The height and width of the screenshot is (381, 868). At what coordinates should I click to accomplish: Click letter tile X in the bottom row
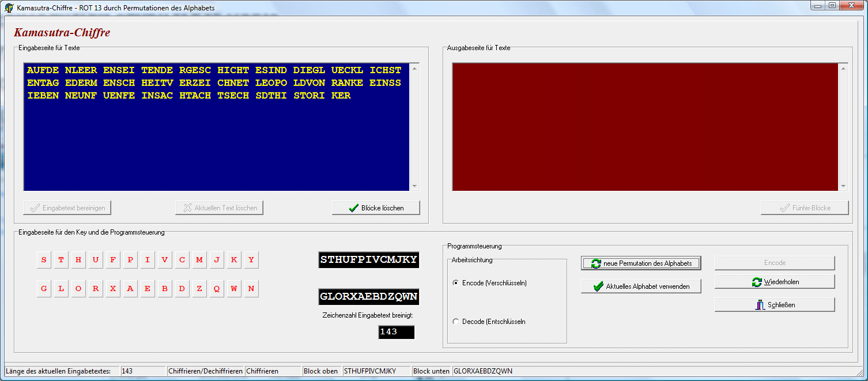[113, 289]
